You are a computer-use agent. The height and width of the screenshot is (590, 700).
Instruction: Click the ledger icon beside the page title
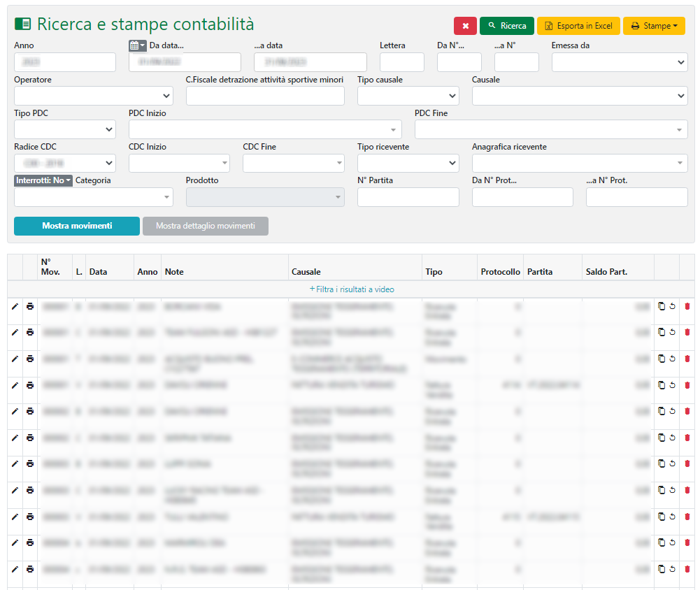(x=22, y=24)
